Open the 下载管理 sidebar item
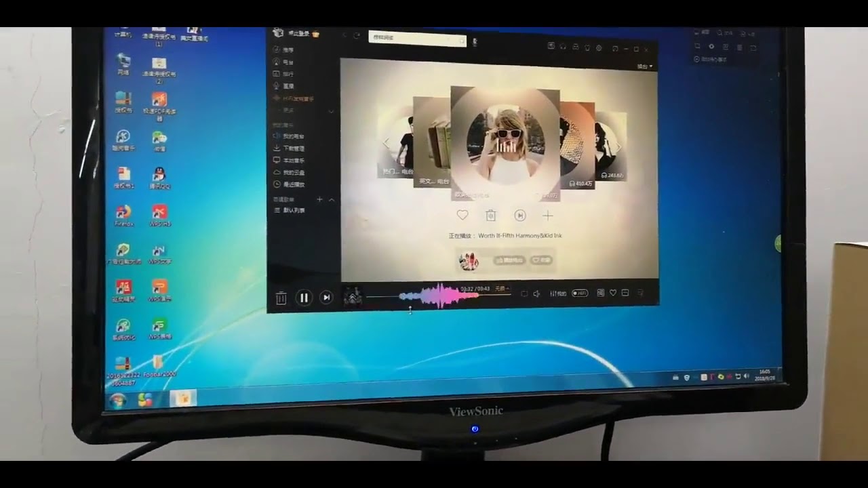Screen dimensions: 868x488 288,148
